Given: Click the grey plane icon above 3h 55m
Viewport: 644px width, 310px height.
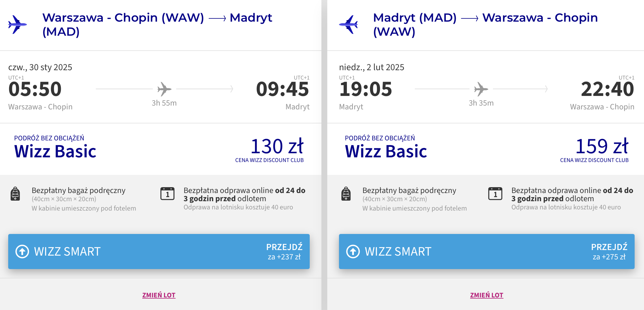Looking at the screenshot, I should pos(164,89).
